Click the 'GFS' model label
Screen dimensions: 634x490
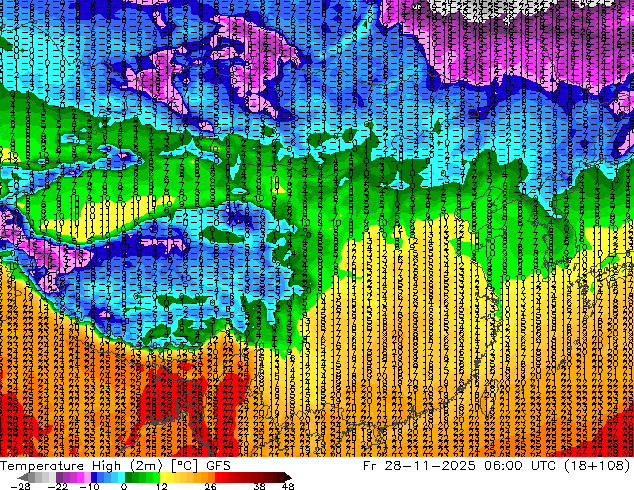218,466
